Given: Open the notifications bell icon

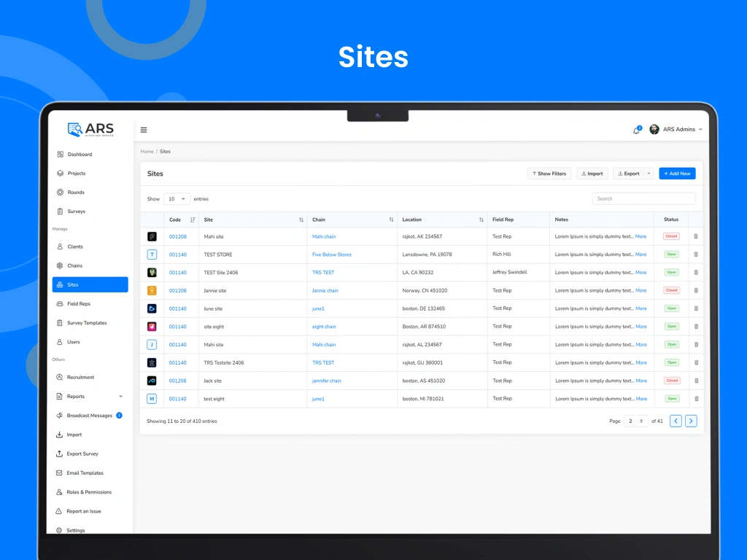Looking at the screenshot, I should (636, 130).
